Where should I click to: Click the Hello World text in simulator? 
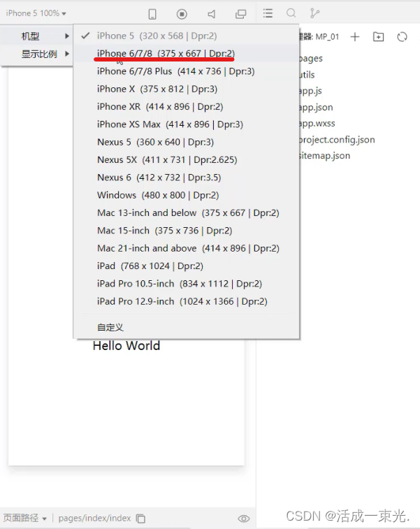click(126, 345)
